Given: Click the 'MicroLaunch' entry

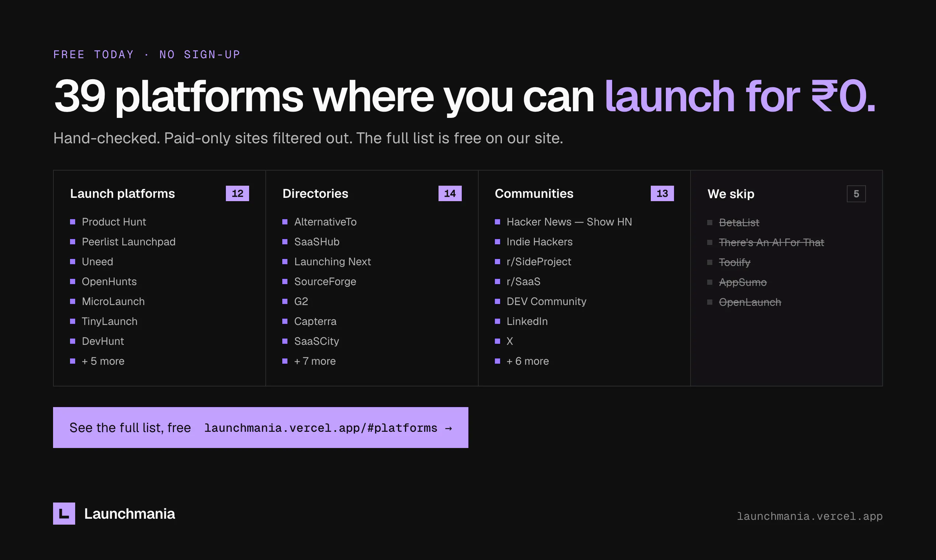Looking at the screenshot, I should click(113, 301).
